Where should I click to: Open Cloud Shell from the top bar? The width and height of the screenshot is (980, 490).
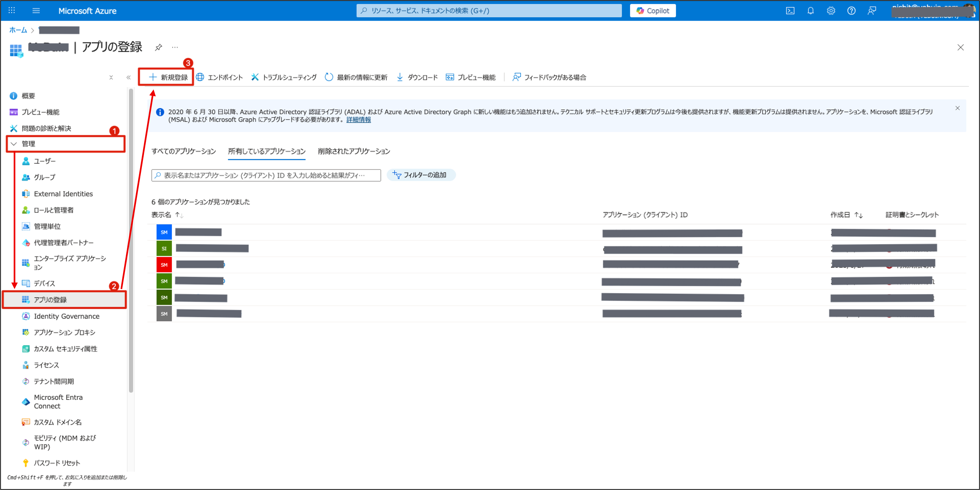point(790,11)
